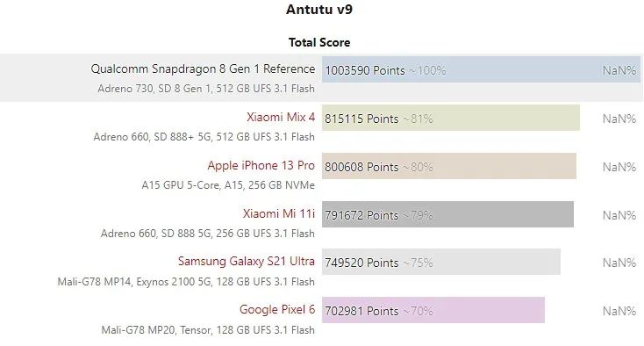Open the Google Pixel 6 device link

click(277, 309)
